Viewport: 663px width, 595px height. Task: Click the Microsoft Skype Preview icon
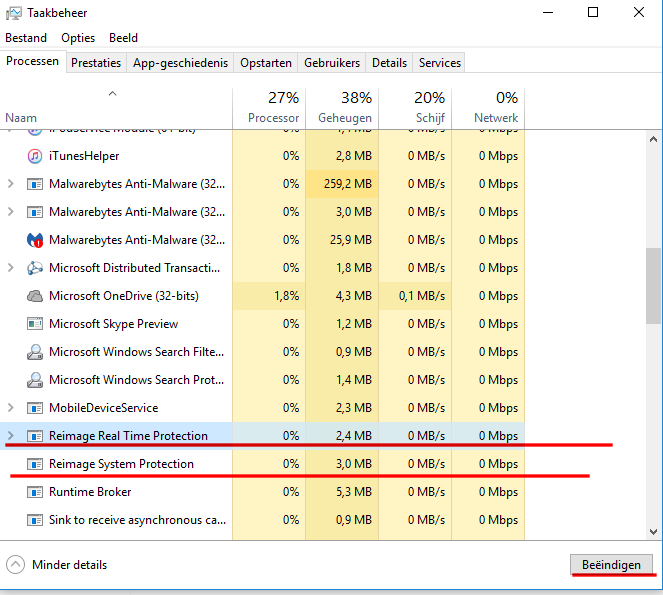click(x=35, y=324)
